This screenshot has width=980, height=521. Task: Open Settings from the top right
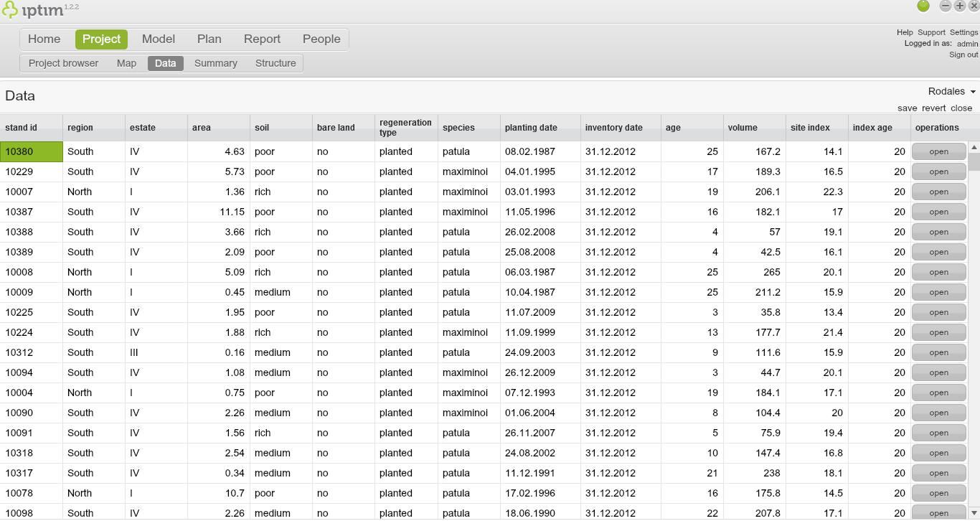(963, 32)
